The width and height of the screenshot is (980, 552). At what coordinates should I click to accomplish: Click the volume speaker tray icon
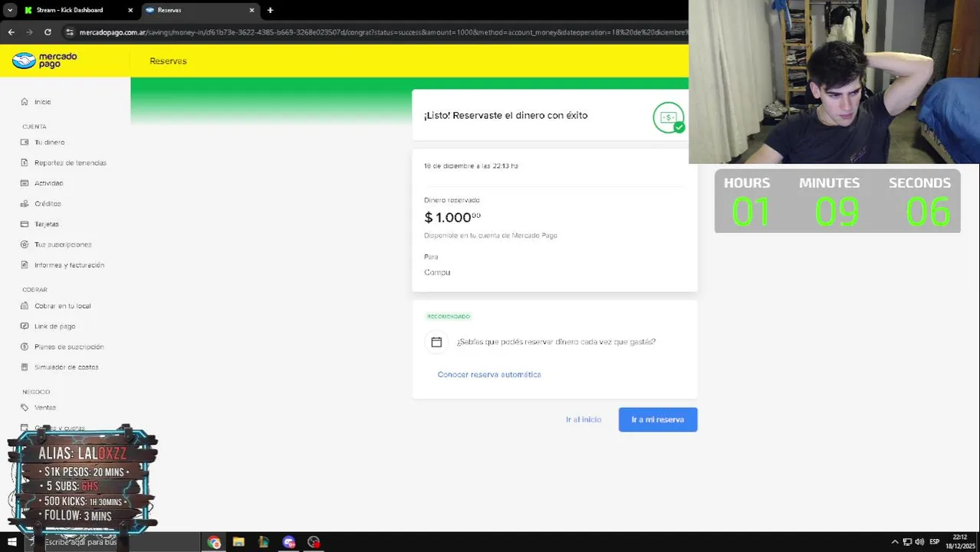click(x=919, y=542)
